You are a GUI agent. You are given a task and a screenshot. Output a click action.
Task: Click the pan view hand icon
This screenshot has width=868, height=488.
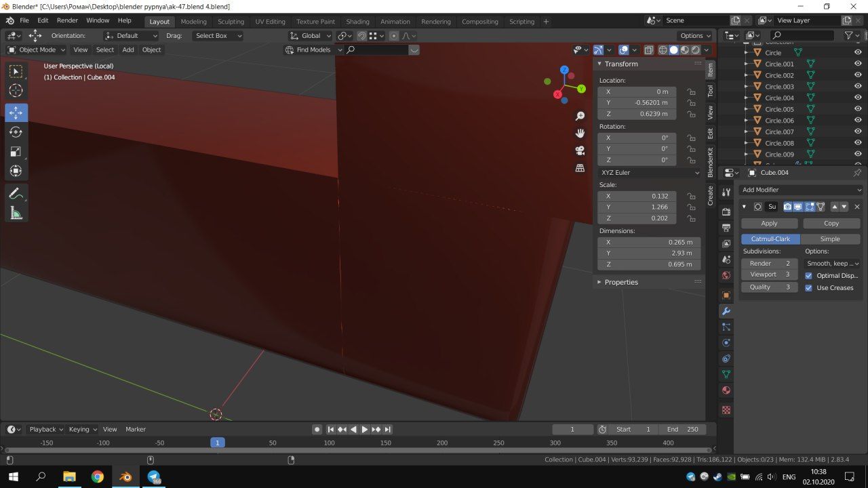coord(580,134)
